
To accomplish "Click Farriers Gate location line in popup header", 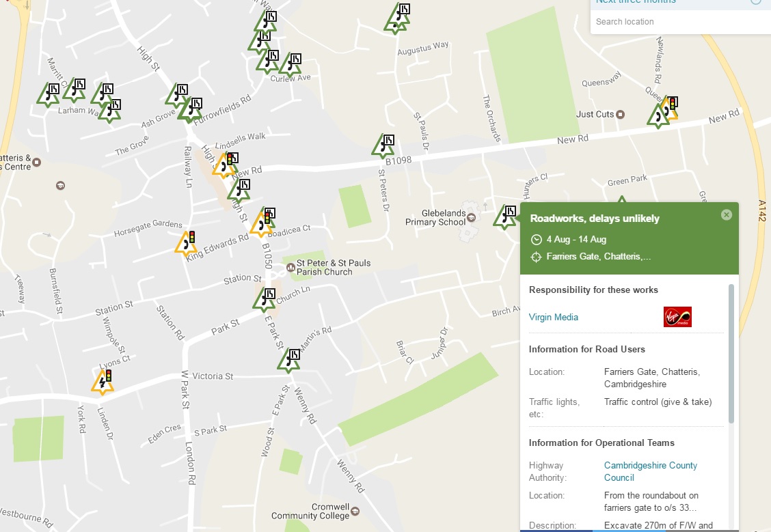I will [598, 256].
